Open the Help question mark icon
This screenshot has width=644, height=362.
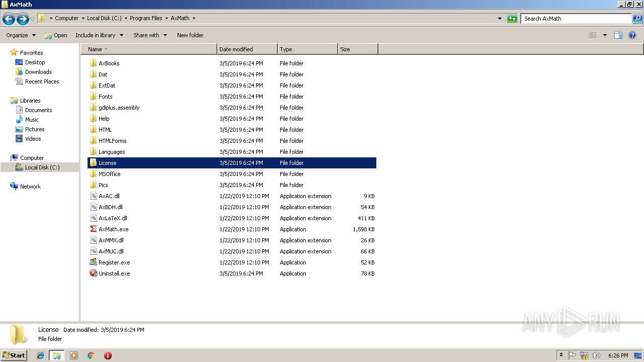coord(633,35)
